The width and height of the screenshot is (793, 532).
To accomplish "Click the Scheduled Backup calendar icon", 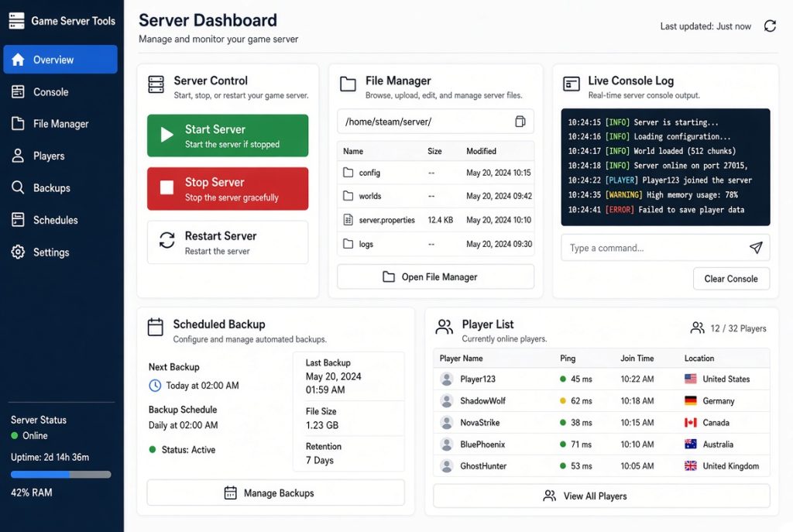I will (155, 328).
